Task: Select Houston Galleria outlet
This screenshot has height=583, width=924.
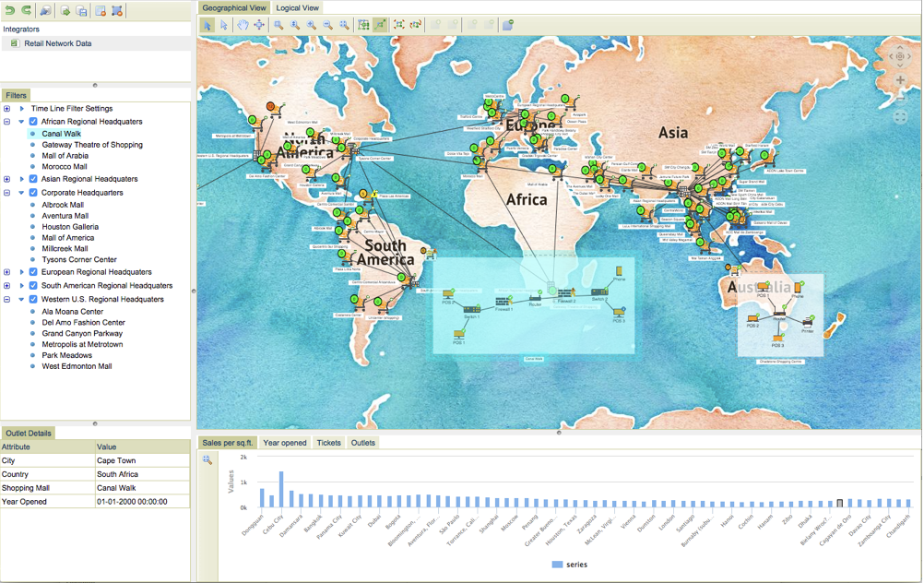Action: 70,226
